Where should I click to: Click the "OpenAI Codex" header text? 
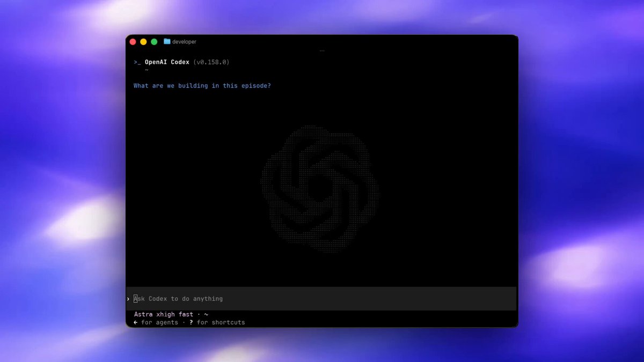tap(167, 62)
